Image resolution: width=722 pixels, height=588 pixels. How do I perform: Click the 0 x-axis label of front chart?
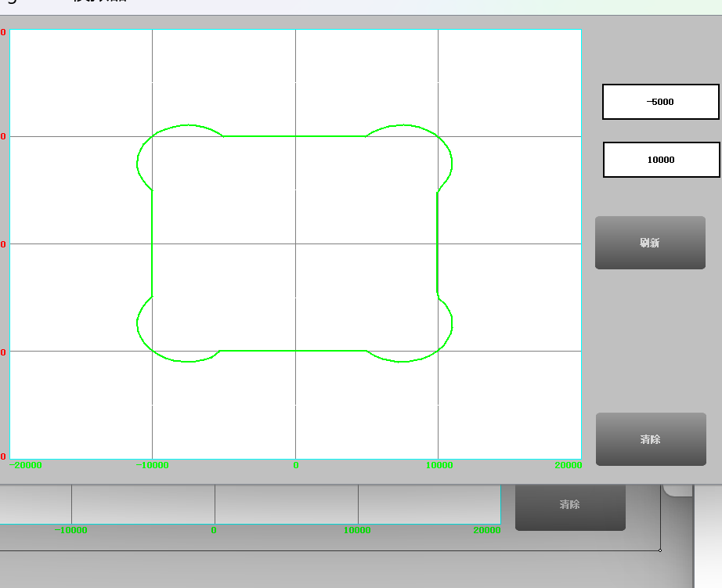296,465
